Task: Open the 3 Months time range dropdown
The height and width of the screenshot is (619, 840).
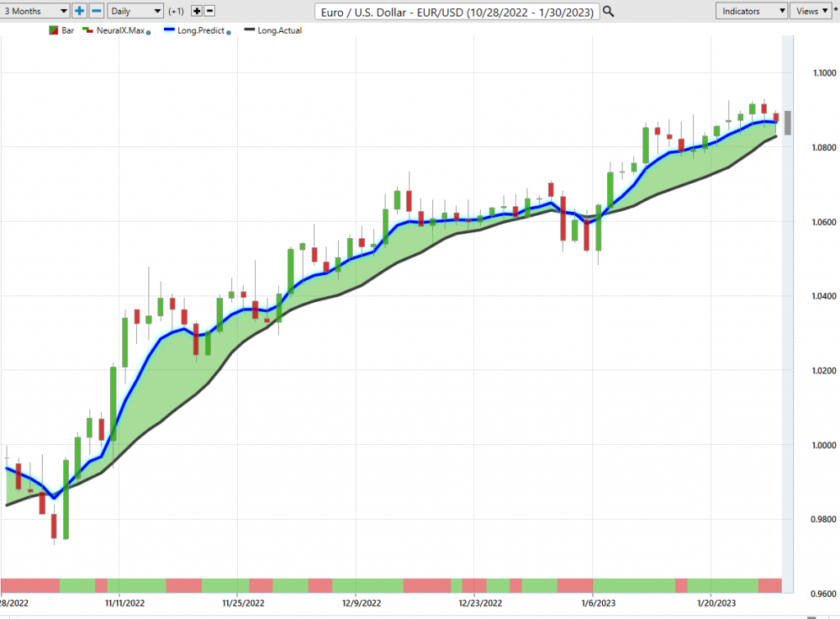Action: [34, 11]
